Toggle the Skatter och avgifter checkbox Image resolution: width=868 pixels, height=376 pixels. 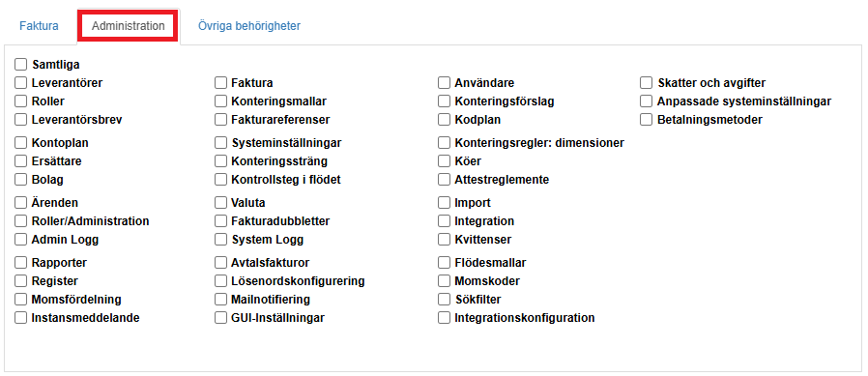(647, 83)
